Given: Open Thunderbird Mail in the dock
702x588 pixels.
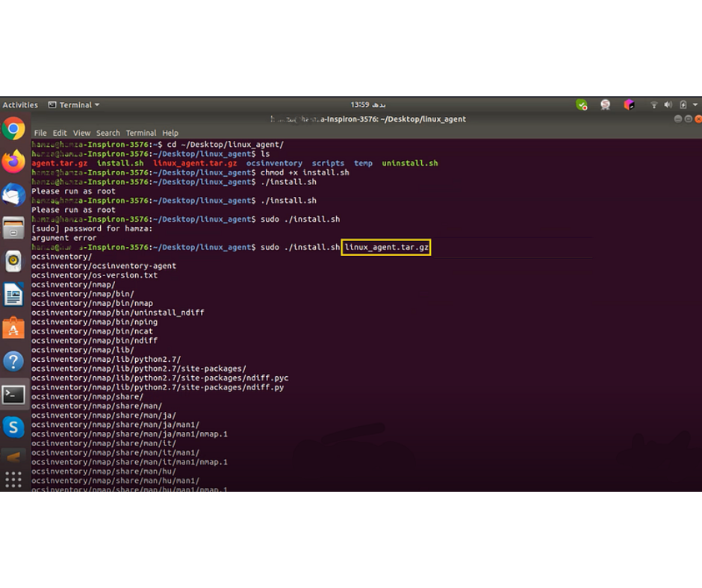Looking at the screenshot, I should pyautogui.click(x=13, y=195).
